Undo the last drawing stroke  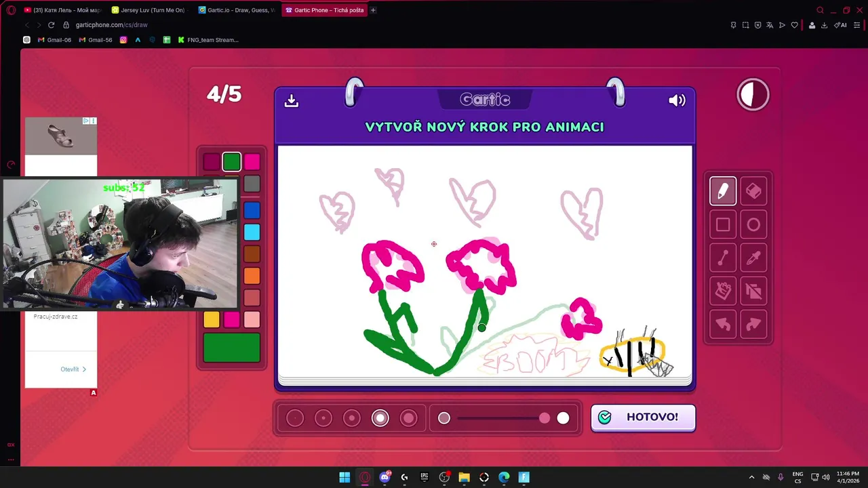point(723,324)
